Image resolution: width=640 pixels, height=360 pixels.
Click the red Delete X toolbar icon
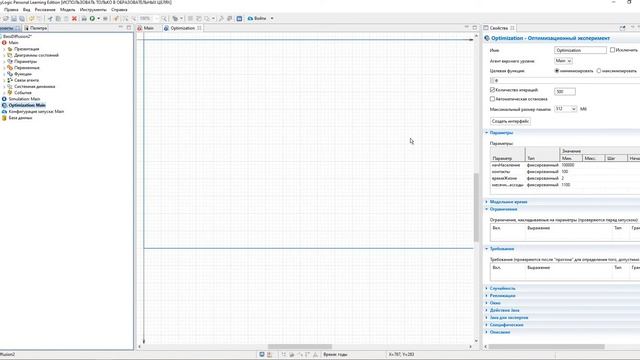[74, 18]
